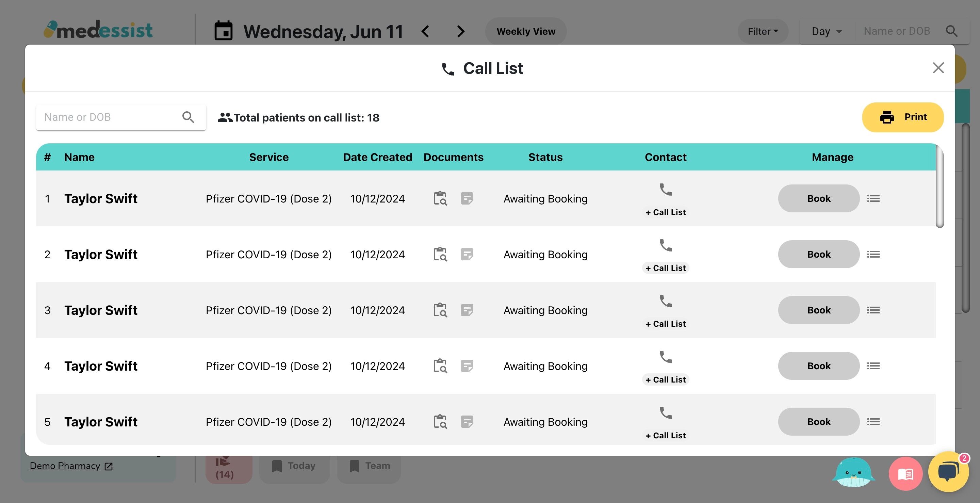The height and width of the screenshot is (503, 980).
Task: Click the search magnifier in call list
Action: (x=188, y=117)
